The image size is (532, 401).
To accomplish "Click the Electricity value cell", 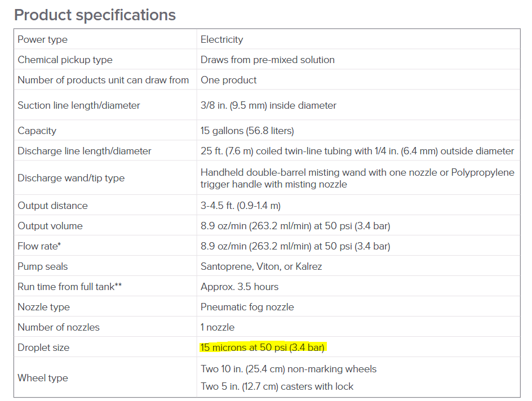I will tap(358, 39).
